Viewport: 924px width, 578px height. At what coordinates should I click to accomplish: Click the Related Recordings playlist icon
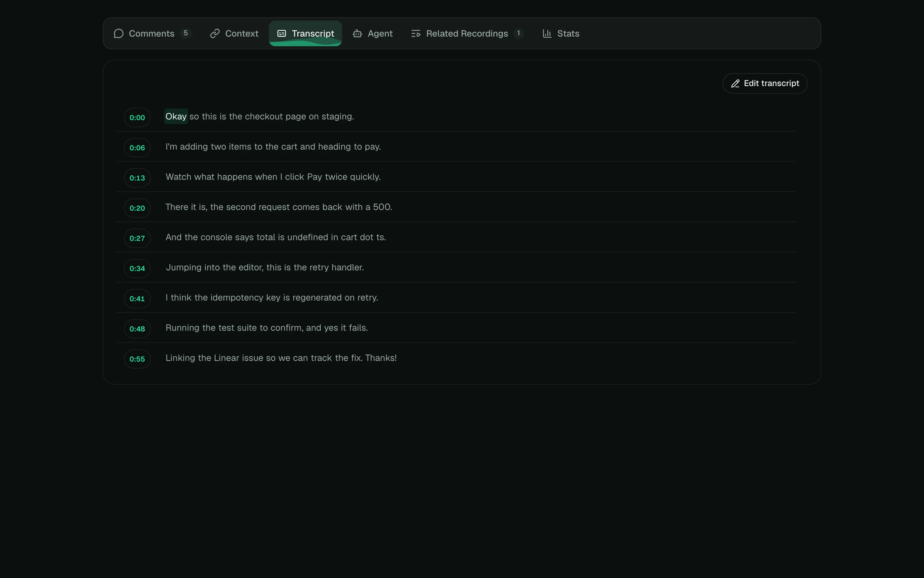tap(416, 34)
